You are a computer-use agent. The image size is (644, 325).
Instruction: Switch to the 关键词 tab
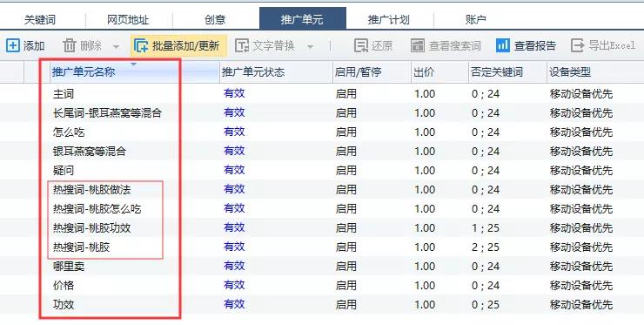[40, 19]
